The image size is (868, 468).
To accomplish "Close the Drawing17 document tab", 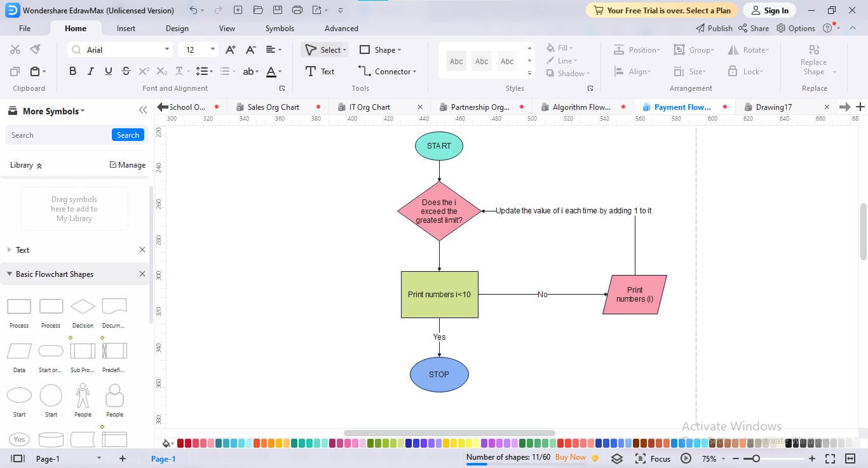I will pos(827,107).
